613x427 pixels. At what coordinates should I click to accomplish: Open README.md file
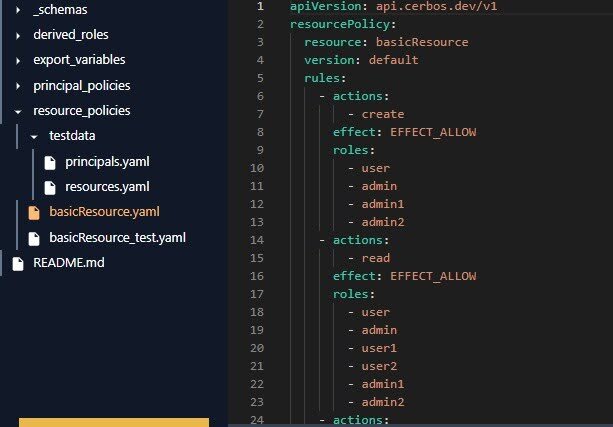[x=69, y=262]
